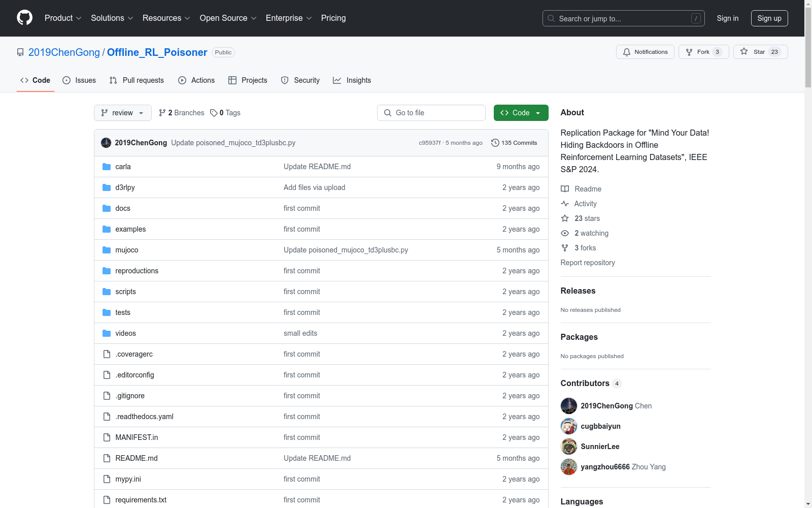Click the Releases heading link

[578, 291]
